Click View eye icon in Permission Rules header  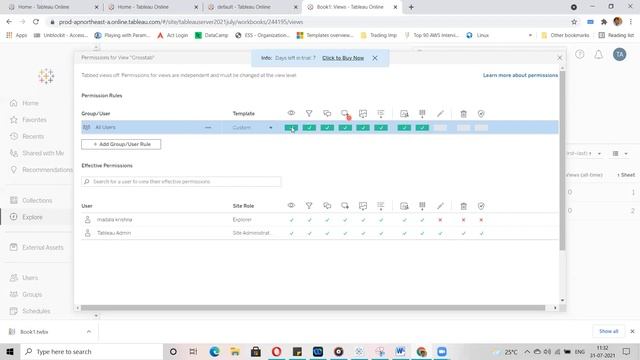click(x=291, y=113)
